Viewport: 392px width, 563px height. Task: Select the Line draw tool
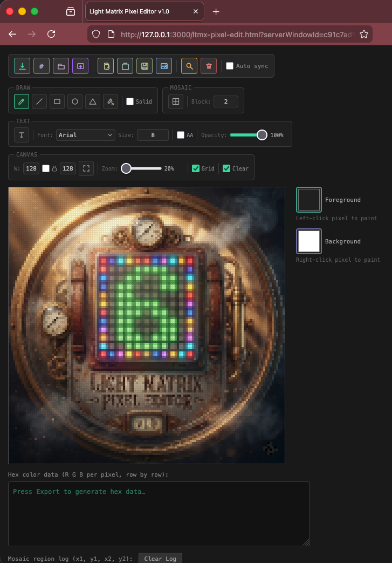pos(39,101)
